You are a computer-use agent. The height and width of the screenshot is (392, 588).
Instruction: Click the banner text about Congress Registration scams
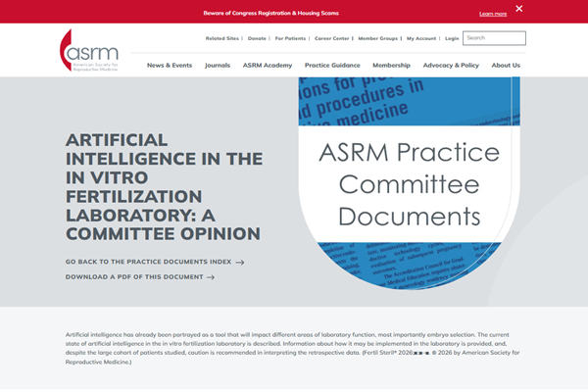coord(270,13)
